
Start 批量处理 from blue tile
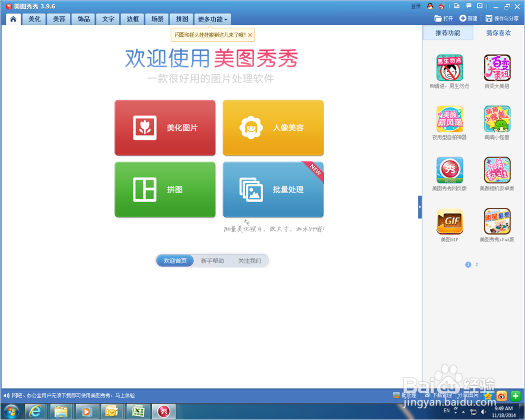[273, 190]
